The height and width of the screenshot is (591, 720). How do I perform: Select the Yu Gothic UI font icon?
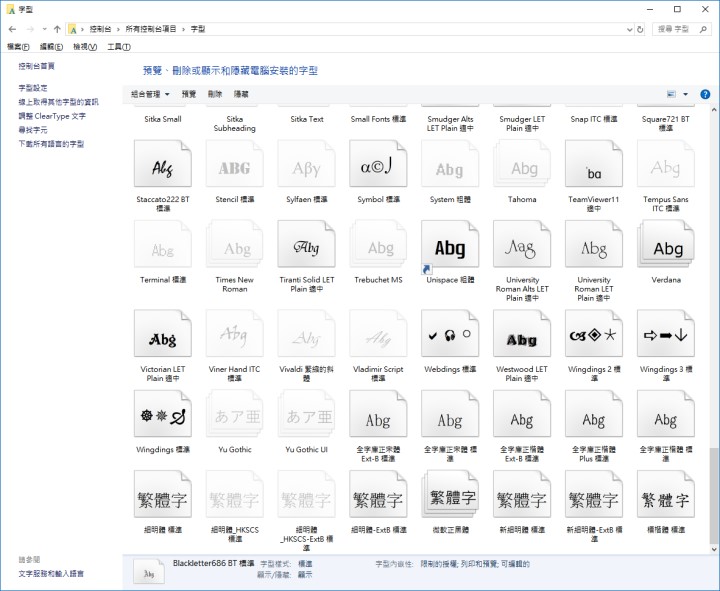306,414
